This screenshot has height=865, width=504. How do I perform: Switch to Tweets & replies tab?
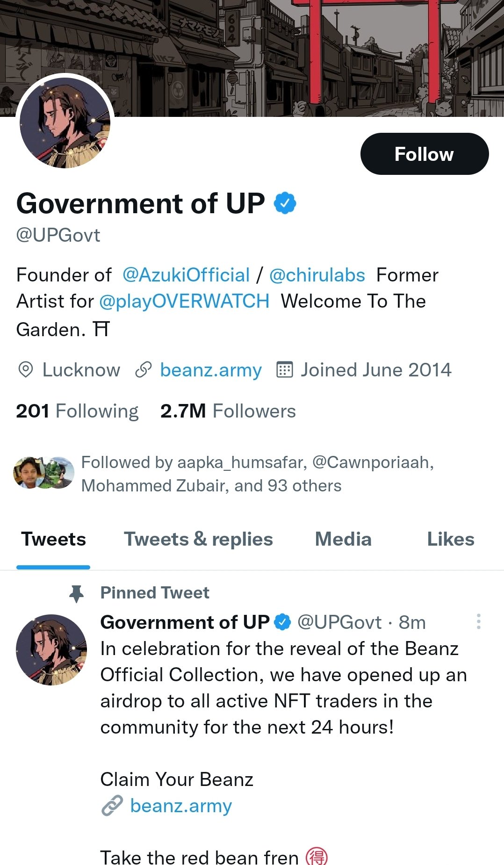198,539
